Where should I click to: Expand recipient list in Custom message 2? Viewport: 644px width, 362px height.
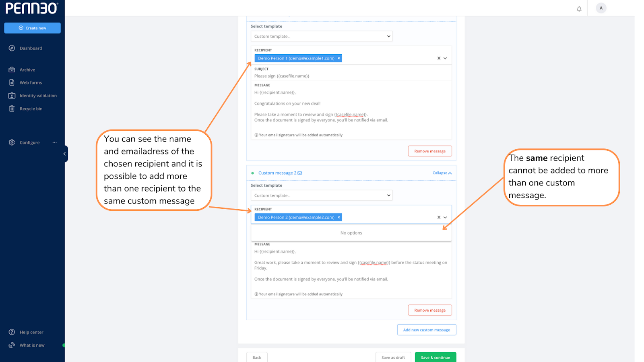pos(445,217)
